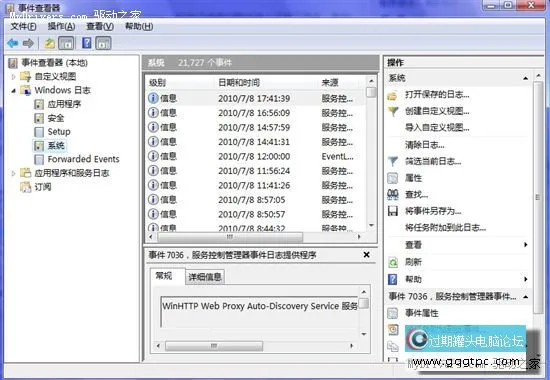Open the 帮助 submenu arrow in actions
The width and height of the screenshot is (550, 380).
point(525,279)
